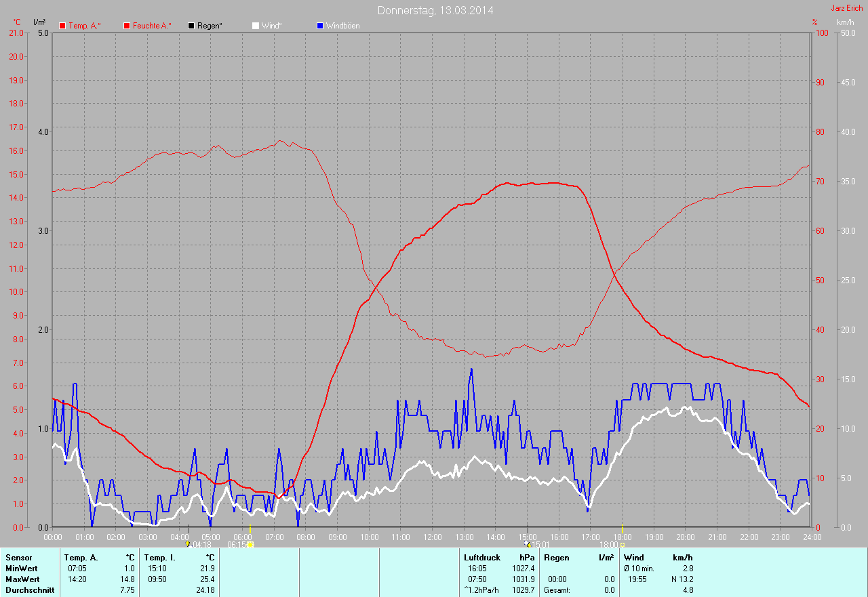The width and height of the screenshot is (868, 597).
Task: Click the '24:00' time axis label
Action: pyautogui.click(x=812, y=537)
